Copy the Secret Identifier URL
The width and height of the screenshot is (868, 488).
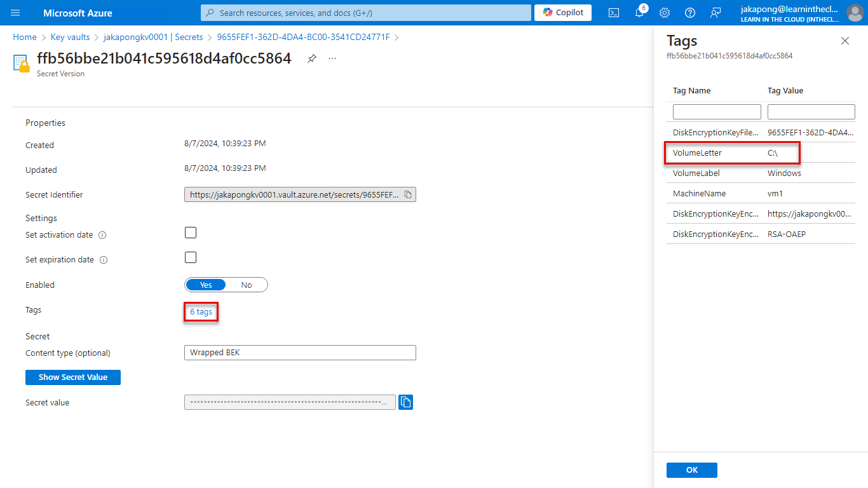tap(408, 194)
